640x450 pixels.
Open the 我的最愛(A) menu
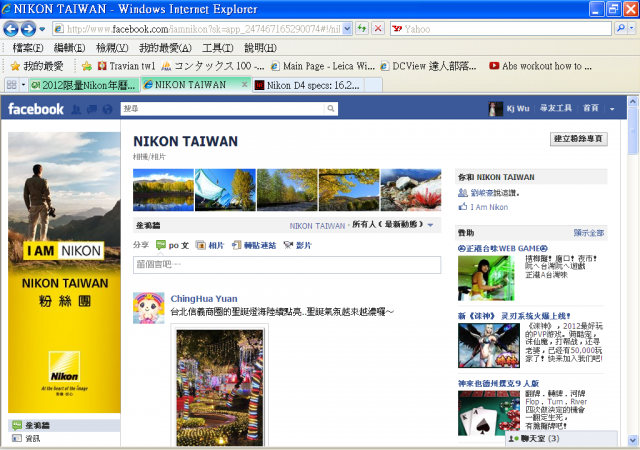coord(165,48)
